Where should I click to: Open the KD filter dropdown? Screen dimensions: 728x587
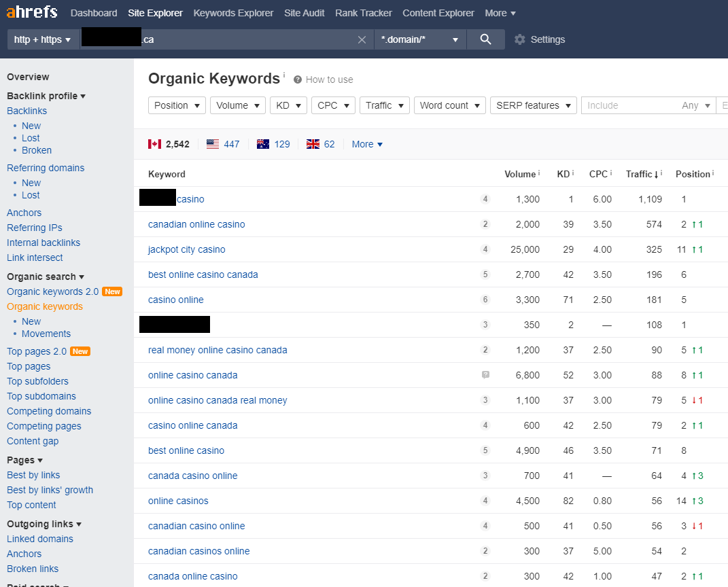click(288, 105)
